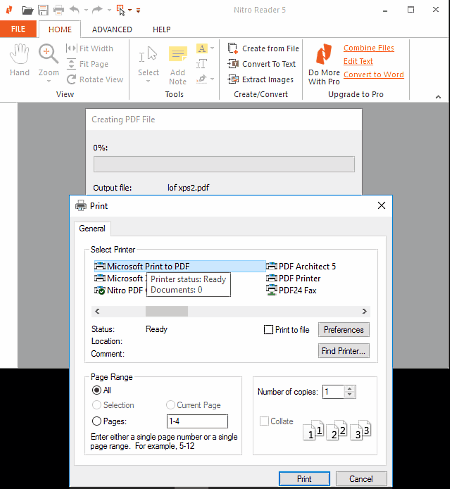
Task: Select the PDF Printer entry
Action: click(x=293, y=278)
